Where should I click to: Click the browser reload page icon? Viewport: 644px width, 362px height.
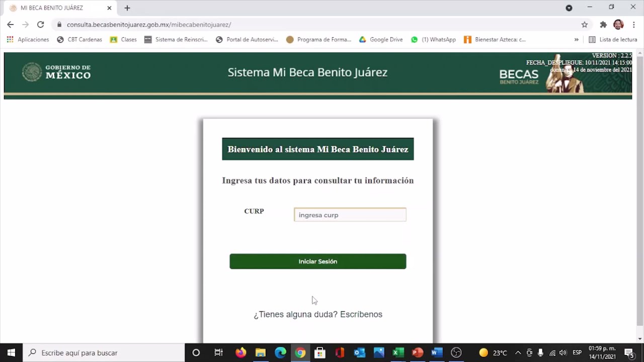point(40,25)
